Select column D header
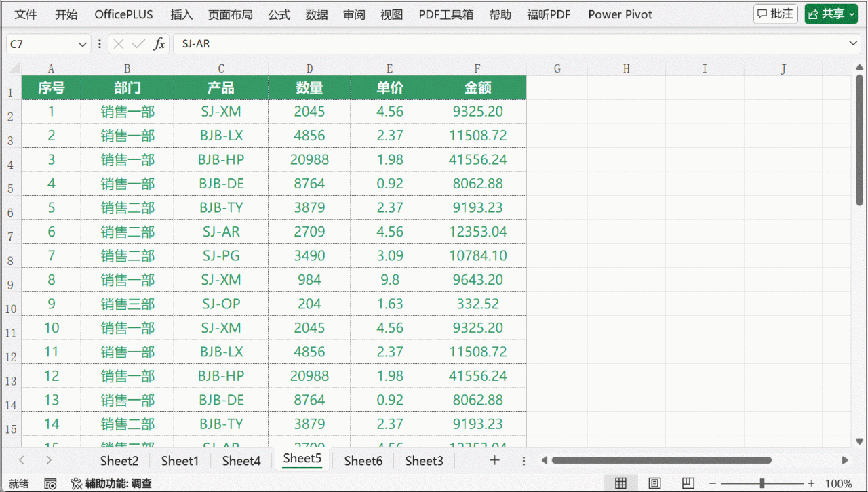The height and width of the screenshot is (492, 868). [x=309, y=68]
